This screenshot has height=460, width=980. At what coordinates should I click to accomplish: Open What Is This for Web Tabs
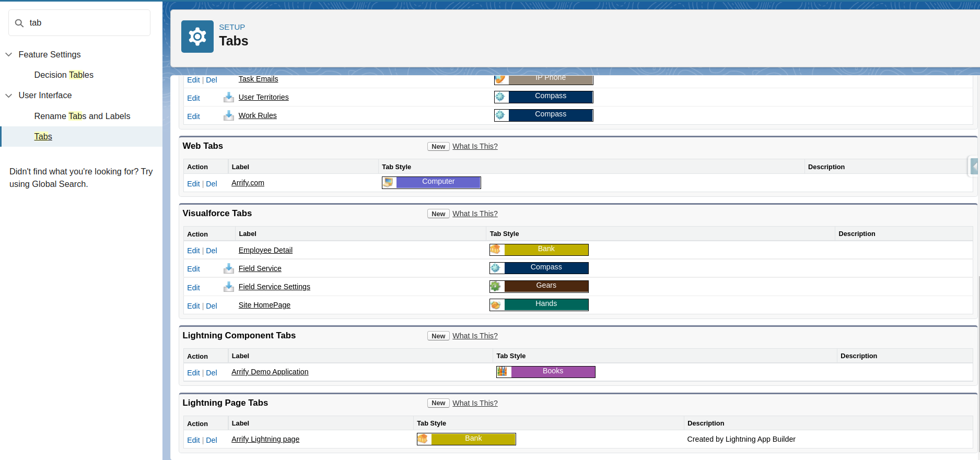tap(475, 146)
